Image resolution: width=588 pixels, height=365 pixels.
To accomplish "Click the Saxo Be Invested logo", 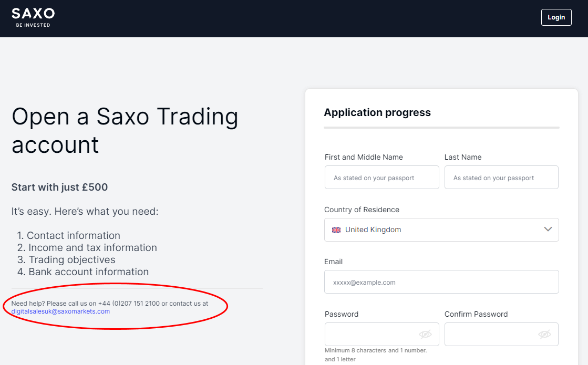I will point(33,18).
